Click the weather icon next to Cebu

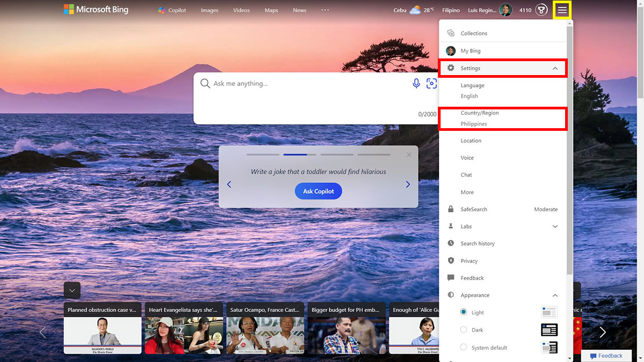click(415, 10)
